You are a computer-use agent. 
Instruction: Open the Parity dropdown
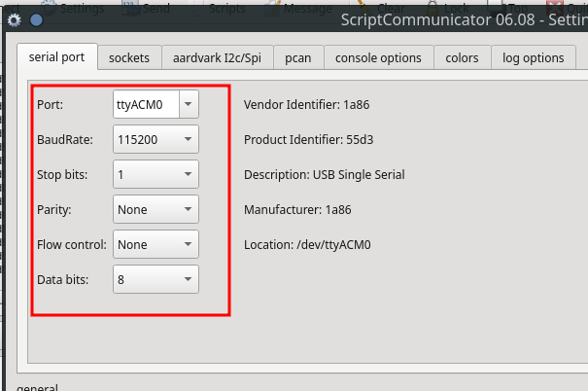coord(156,209)
